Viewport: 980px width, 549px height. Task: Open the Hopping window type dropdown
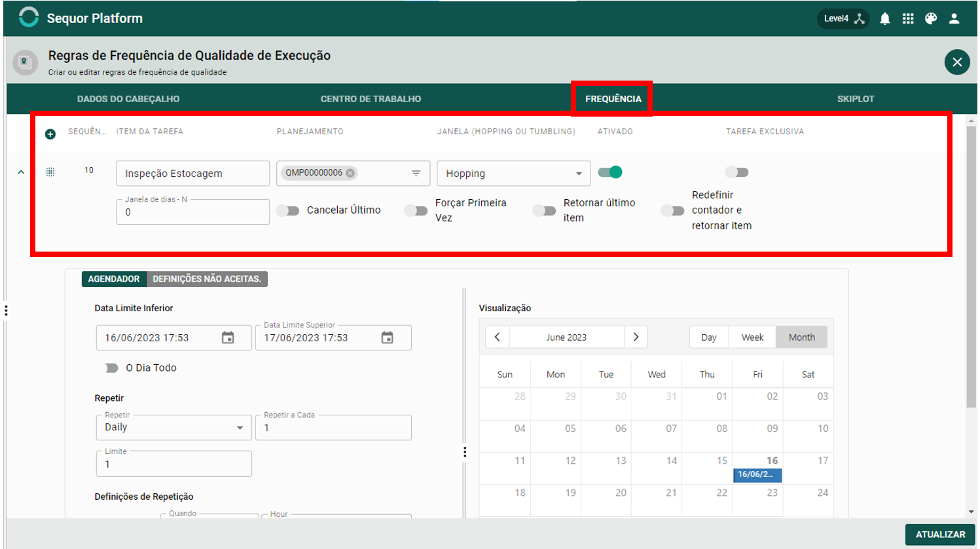pos(514,174)
